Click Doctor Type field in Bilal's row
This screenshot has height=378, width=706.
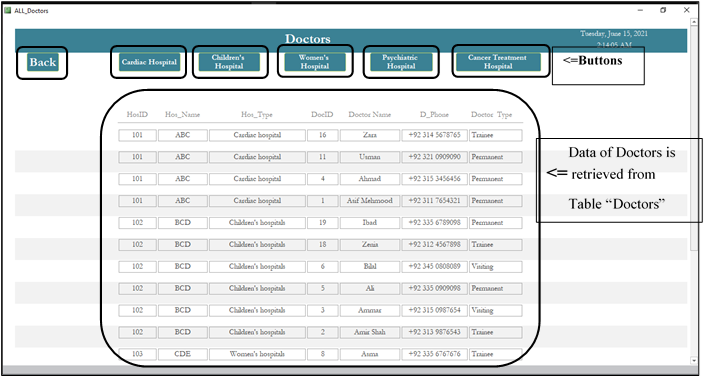coord(495,266)
